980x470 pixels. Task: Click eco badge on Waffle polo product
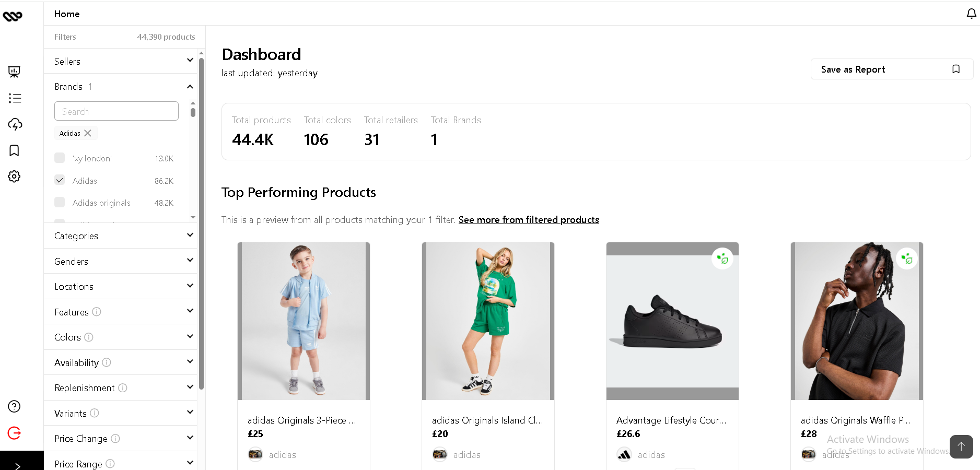pyautogui.click(x=907, y=258)
